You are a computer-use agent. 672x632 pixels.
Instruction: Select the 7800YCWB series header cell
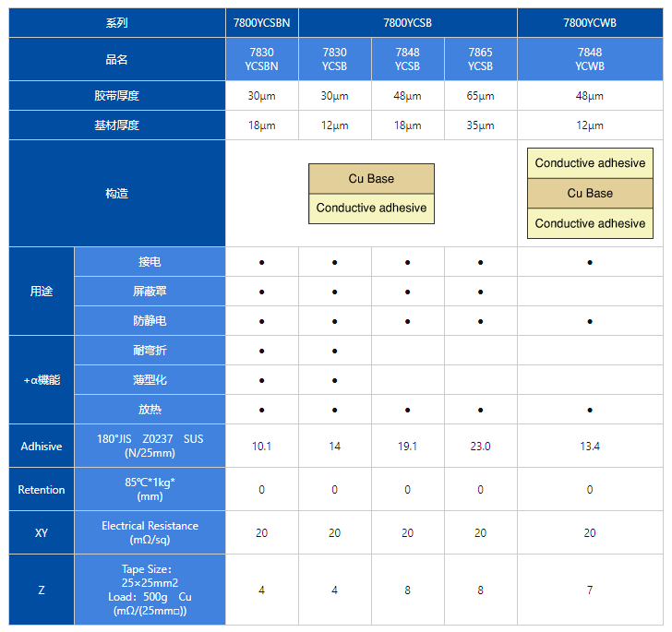[x=590, y=22]
